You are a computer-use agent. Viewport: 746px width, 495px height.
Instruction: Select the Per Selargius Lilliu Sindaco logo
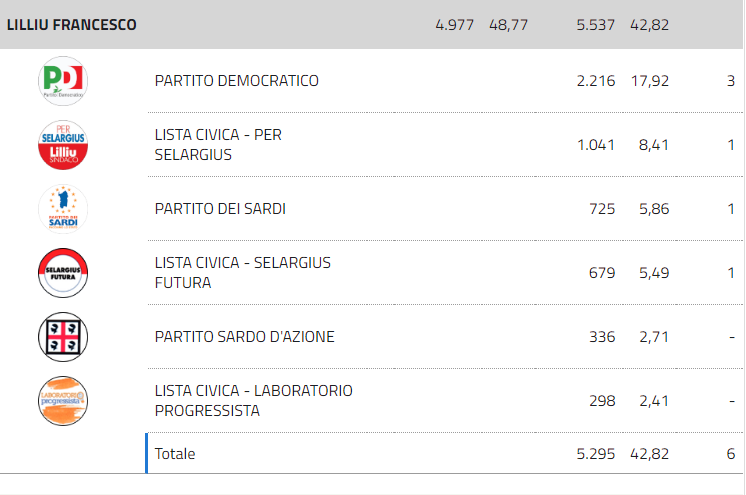63,145
